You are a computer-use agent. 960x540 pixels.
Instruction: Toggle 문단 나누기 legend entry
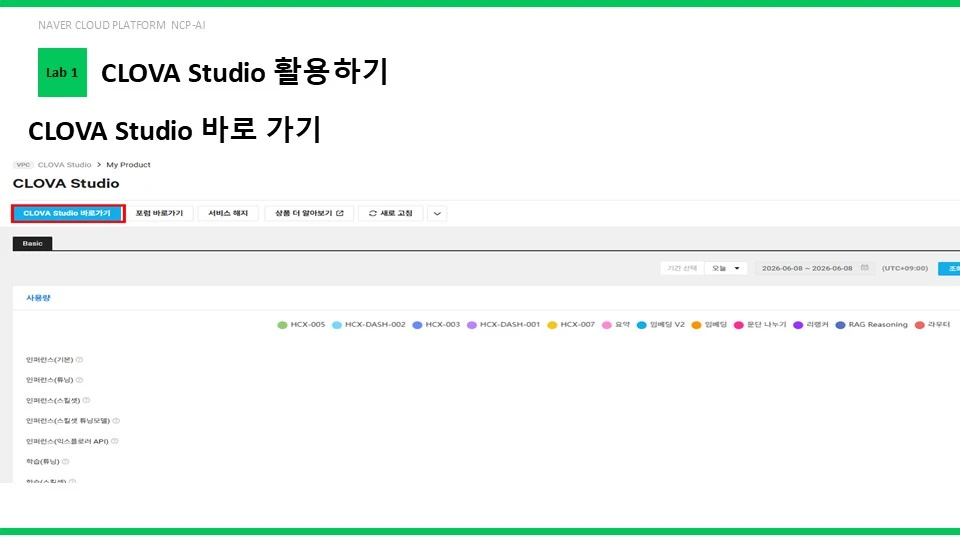tap(760, 324)
